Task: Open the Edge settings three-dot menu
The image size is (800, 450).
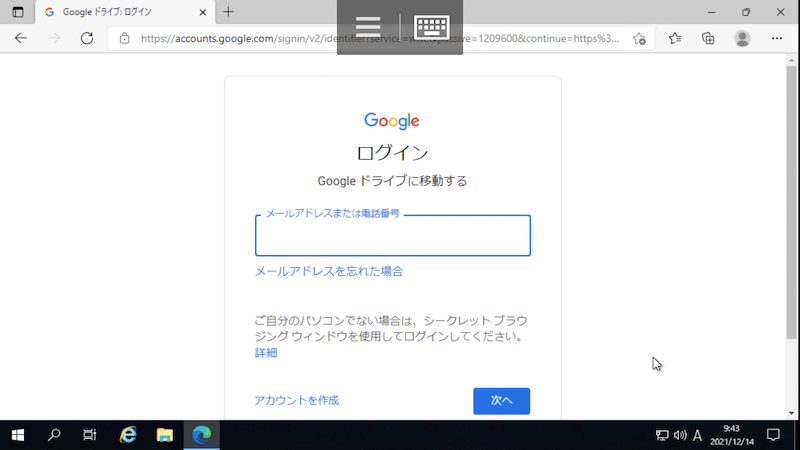Action: pyautogui.click(x=777, y=38)
